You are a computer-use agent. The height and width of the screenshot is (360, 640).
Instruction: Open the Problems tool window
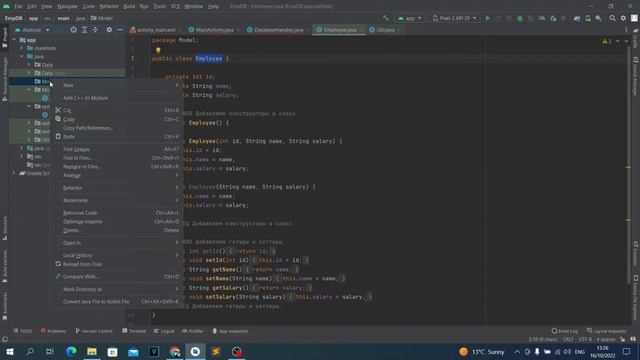tap(53, 331)
